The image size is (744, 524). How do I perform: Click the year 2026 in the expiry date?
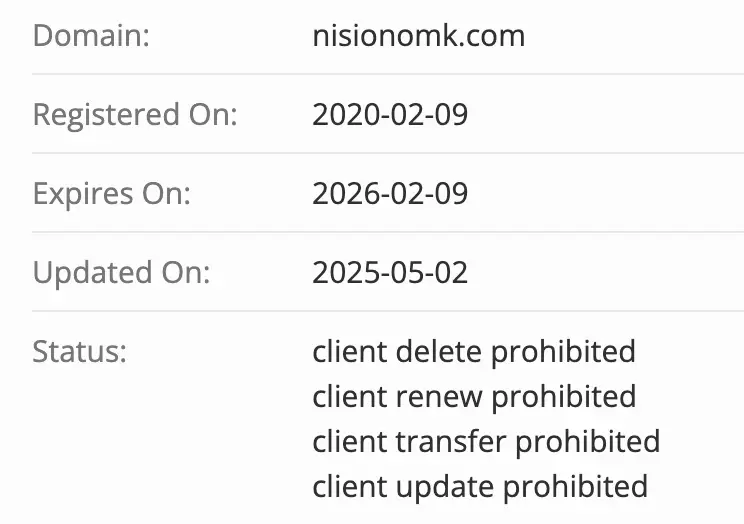coord(340,193)
